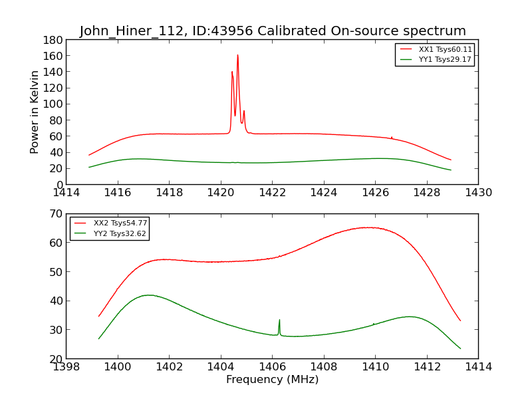This screenshot has height=399, width=532.
Task: Click the plot title "John_Hiner_112, ID:43956 Calibrated On-source spectrum"
Action: (x=273, y=31)
